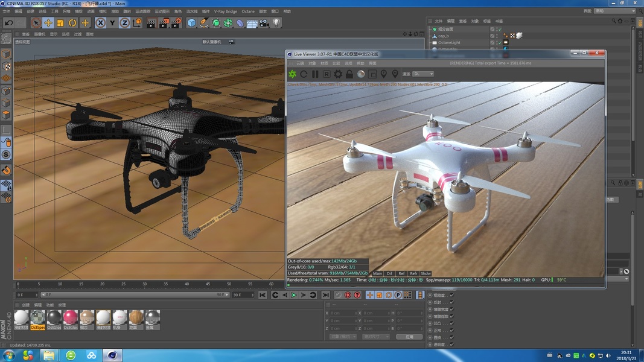Click the timeline scrub bar
This screenshot has height=362, width=644.
coord(135,294)
